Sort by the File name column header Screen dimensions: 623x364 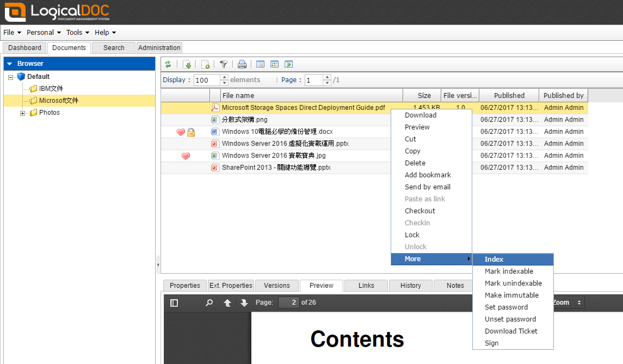click(x=311, y=95)
